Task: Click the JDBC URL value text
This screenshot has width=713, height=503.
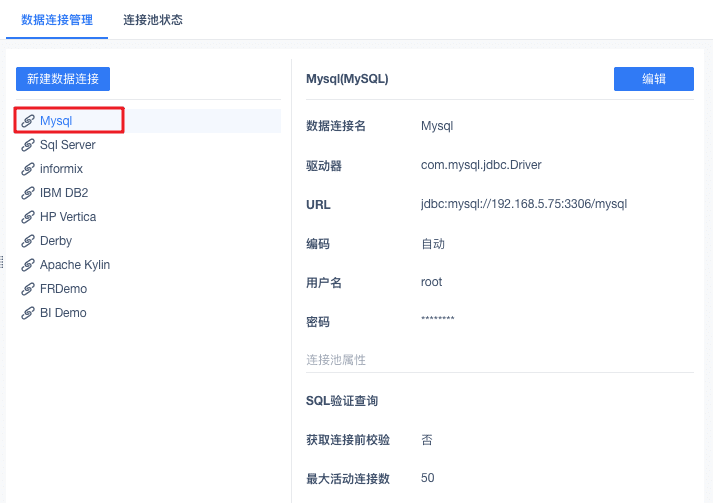Action: (523, 204)
